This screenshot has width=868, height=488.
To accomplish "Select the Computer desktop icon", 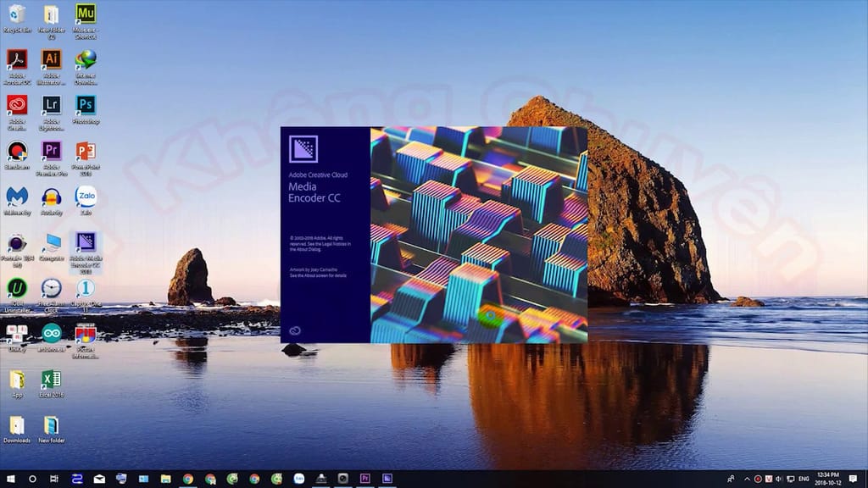I will tap(51, 247).
